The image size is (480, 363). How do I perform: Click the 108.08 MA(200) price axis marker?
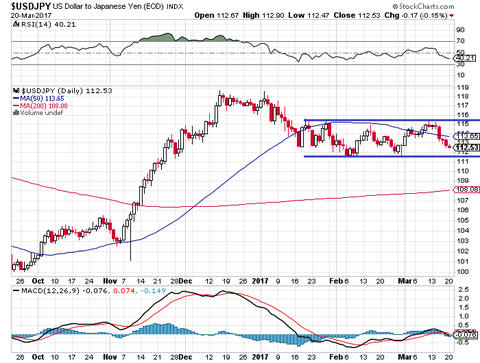click(467, 190)
